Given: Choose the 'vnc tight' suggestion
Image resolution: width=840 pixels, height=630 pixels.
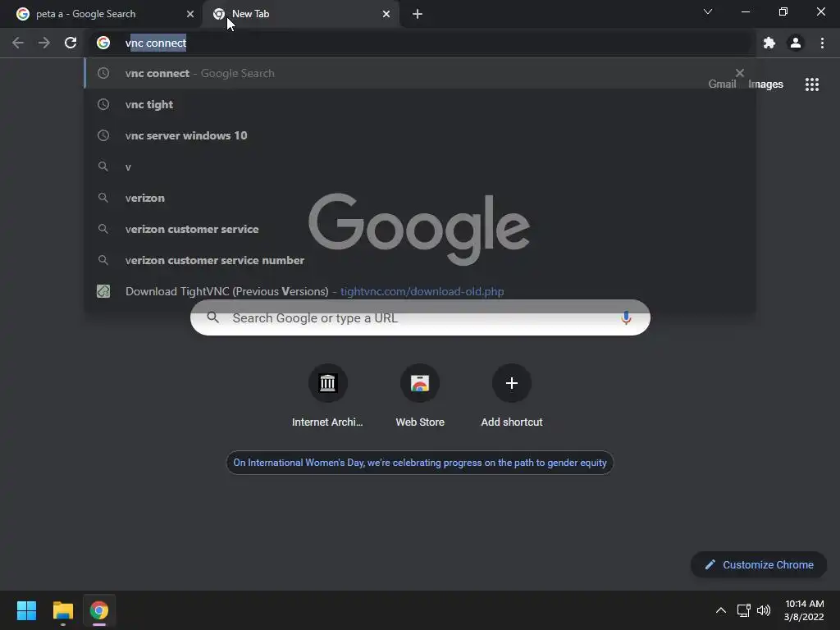Looking at the screenshot, I should [420, 104].
